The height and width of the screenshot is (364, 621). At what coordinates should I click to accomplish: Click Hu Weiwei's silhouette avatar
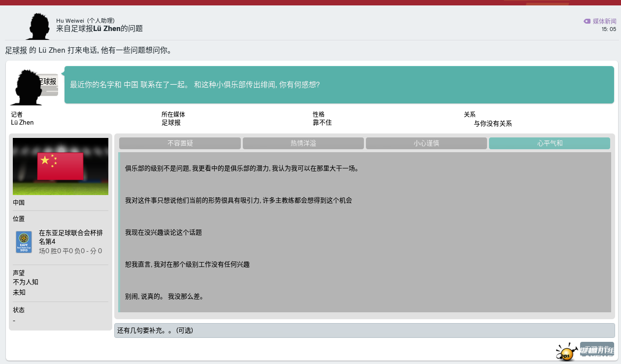point(37,26)
